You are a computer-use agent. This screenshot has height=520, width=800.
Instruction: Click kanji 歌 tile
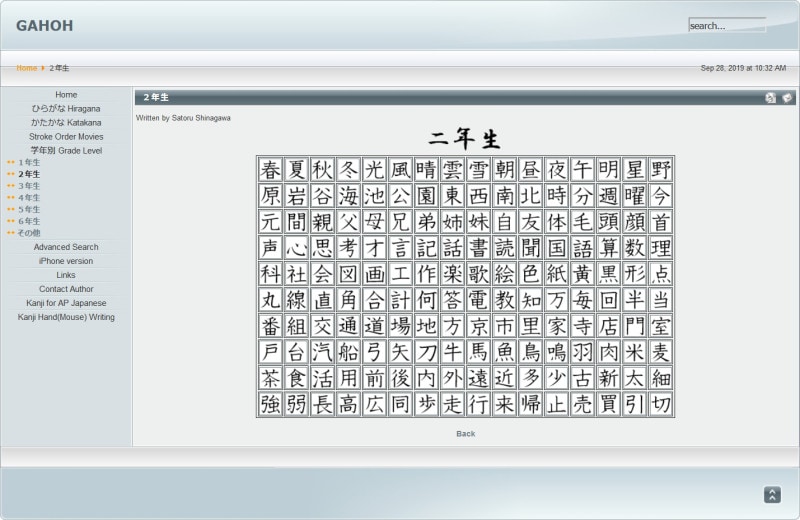click(479, 274)
